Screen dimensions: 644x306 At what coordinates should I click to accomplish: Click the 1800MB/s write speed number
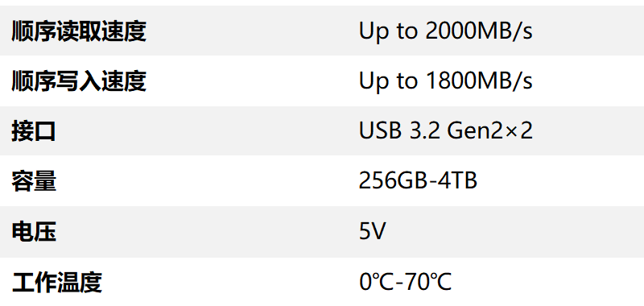pos(479,81)
